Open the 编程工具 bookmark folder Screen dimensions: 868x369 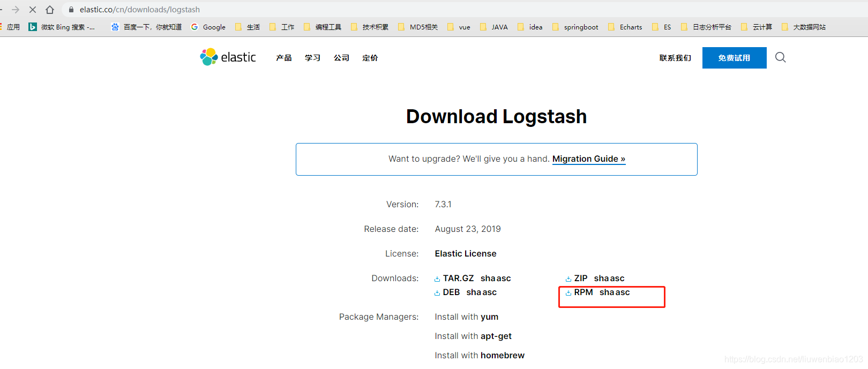click(x=323, y=27)
